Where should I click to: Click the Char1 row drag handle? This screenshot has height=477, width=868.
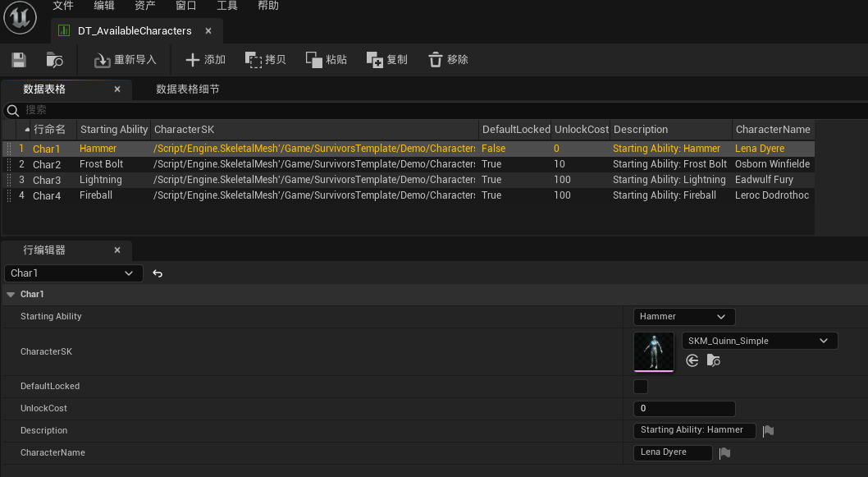click(x=9, y=149)
